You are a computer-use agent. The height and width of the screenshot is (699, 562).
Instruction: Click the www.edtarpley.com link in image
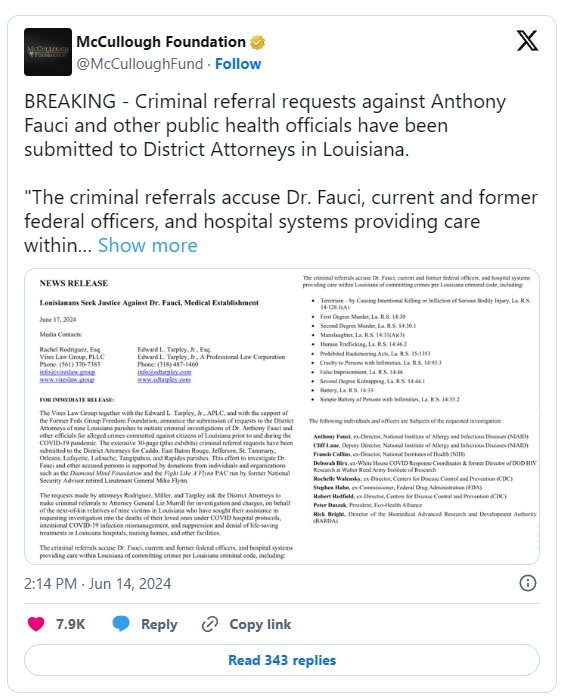(x=164, y=379)
